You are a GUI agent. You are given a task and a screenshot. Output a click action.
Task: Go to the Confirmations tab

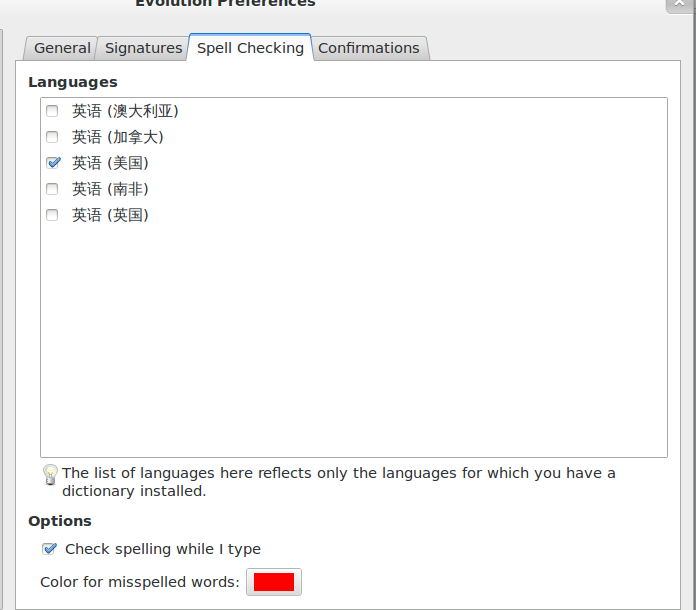click(368, 48)
